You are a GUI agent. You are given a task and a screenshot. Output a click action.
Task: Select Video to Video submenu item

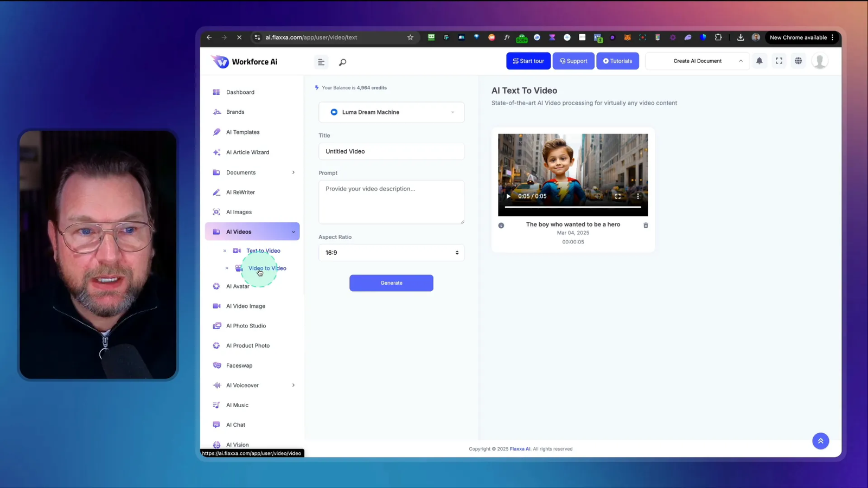[267, 268]
